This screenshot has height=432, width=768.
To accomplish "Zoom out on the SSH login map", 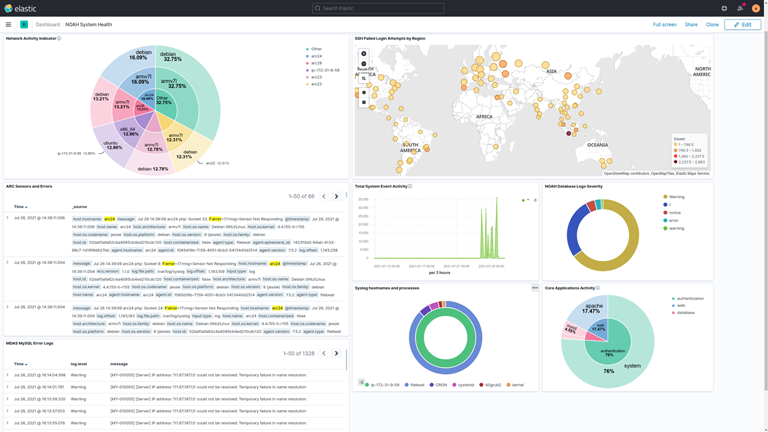I will coord(363,64).
